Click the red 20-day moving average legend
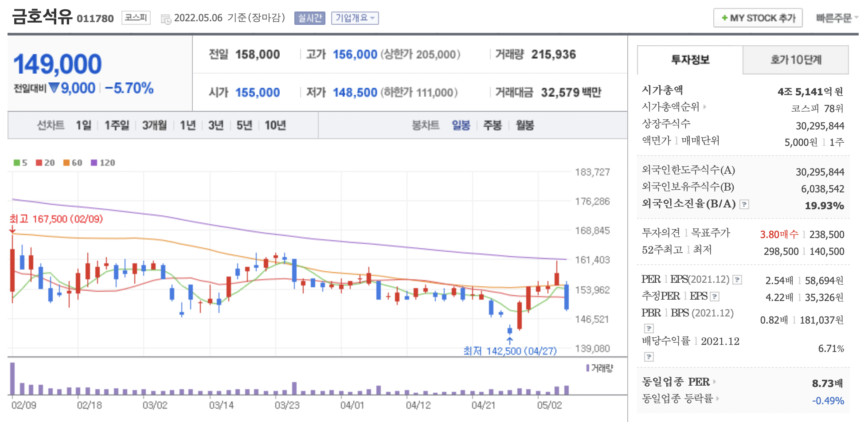 [45, 163]
